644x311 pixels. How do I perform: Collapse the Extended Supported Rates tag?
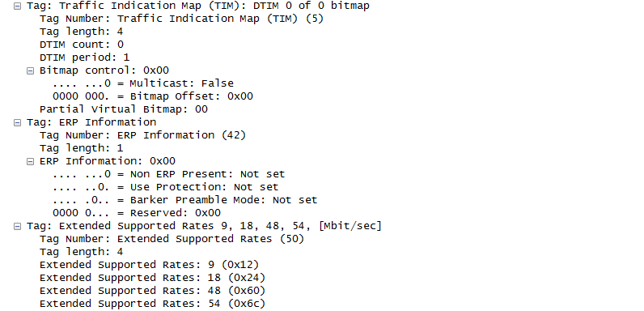(17, 226)
